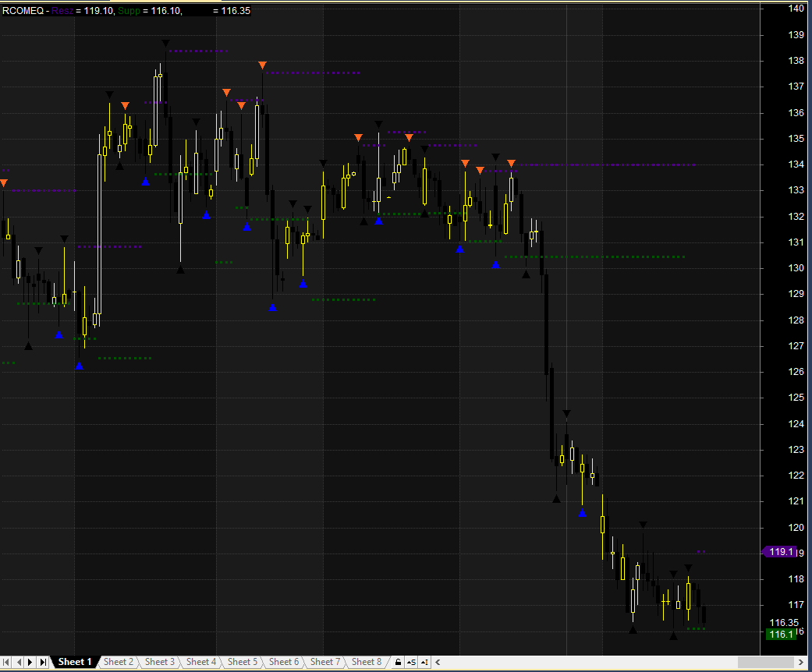
Task: Select the Sheet 1 tab
Action: coord(75,662)
